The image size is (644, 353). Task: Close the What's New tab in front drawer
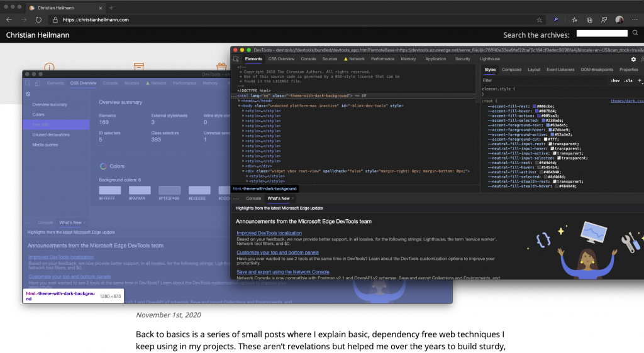(x=292, y=198)
